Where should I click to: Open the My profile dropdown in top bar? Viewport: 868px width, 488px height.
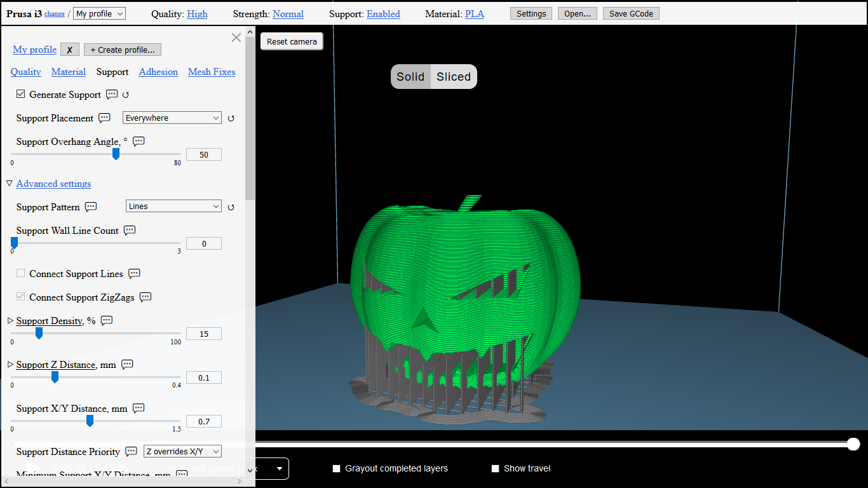click(100, 13)
